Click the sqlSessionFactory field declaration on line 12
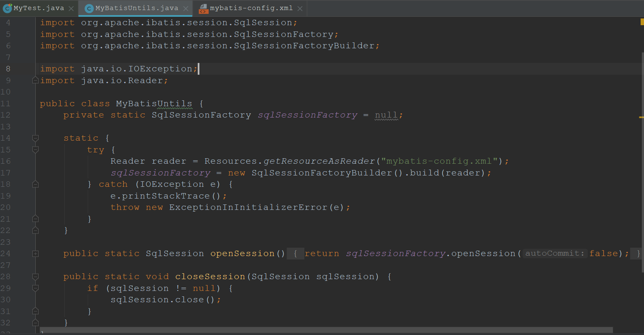 [308, 115]
